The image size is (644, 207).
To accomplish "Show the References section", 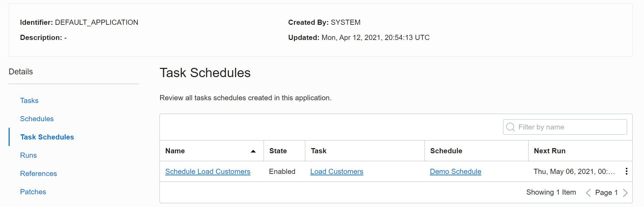I will coord(38,174).
